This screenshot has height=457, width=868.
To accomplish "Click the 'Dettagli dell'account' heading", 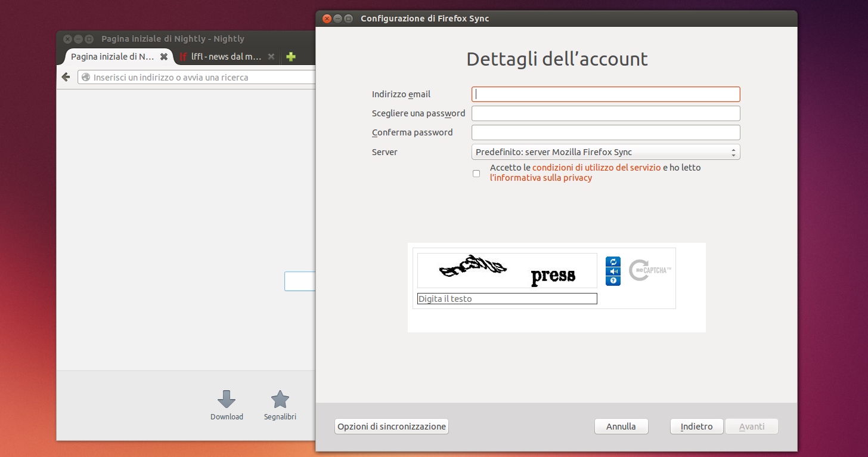I will tap(557, 59).
